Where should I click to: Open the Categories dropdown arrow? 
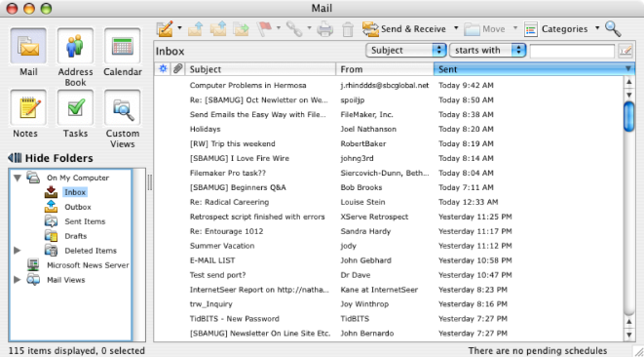(597, 28)
